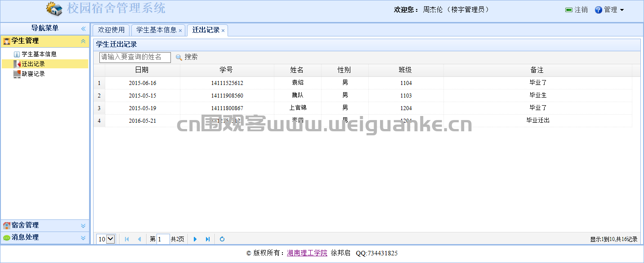Click the blue help icon beside 管理
The width and height of the screenshot is (644, 263).
click(x=599, y=10)
